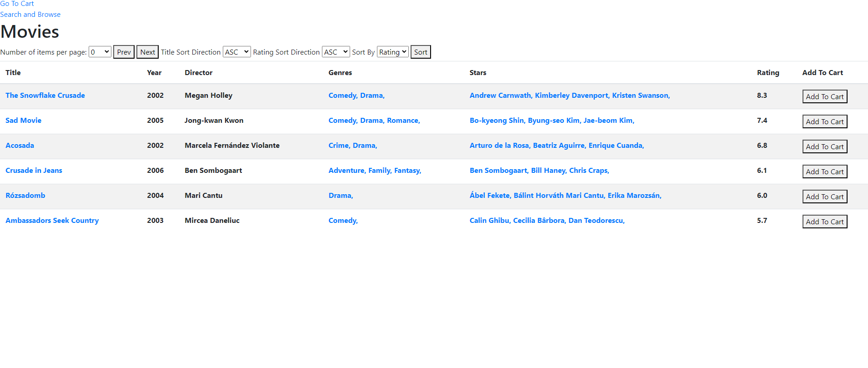The height and width of the screenshot is (368, 868).
Task: Add Acosada to the cart
Action: click(x=824, y=146)
